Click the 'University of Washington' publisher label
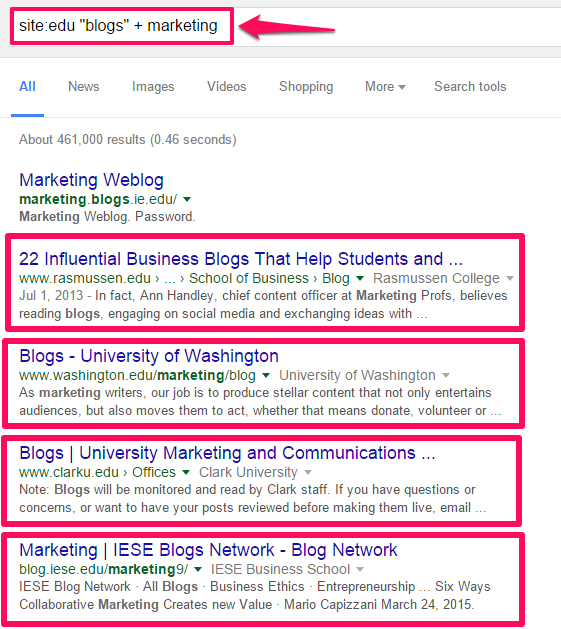The width and height of the screenshot is (561, 629). [x=357, y=375]
